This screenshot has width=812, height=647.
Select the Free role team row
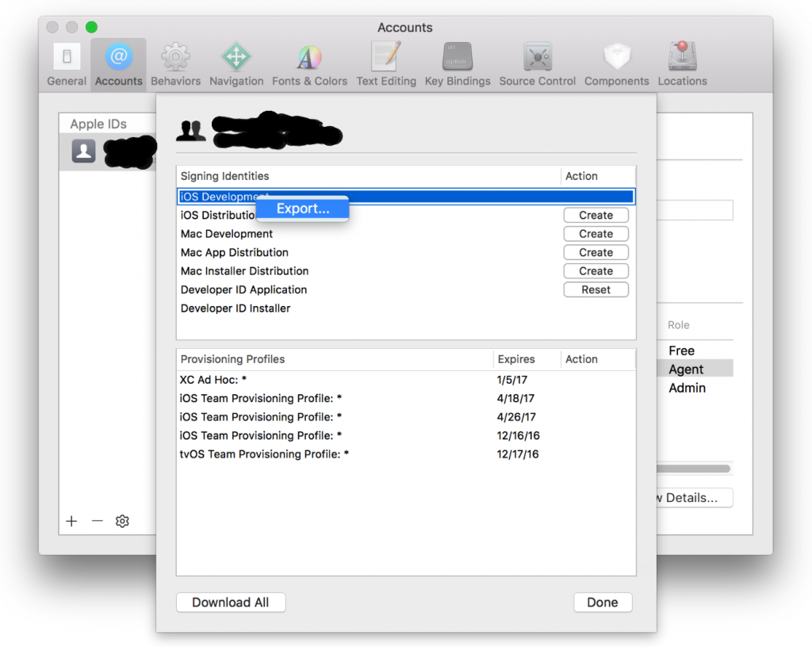click(x=695, y=350)
